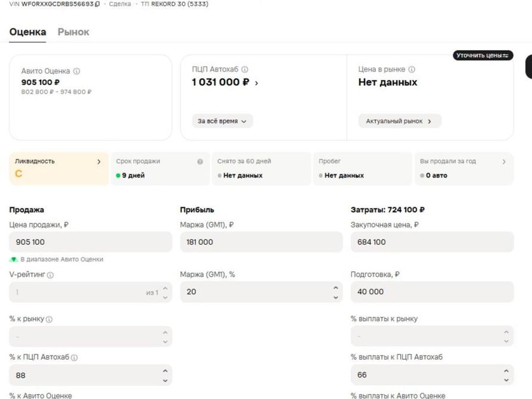The width and height of the screenshot is (532, 399).
Task: Show info tooltip for Цена в рынке
Action: click(x=412, y=70)
